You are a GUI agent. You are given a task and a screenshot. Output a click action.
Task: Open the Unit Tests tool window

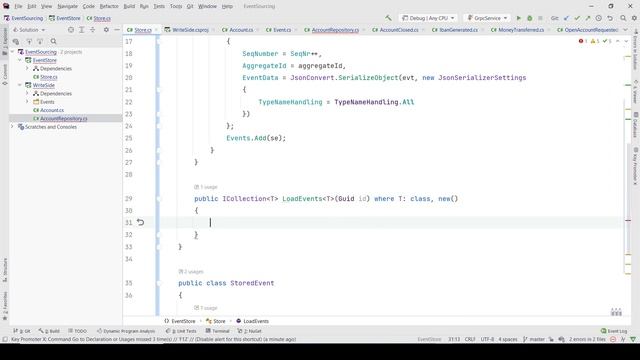(x=181, y=331)
